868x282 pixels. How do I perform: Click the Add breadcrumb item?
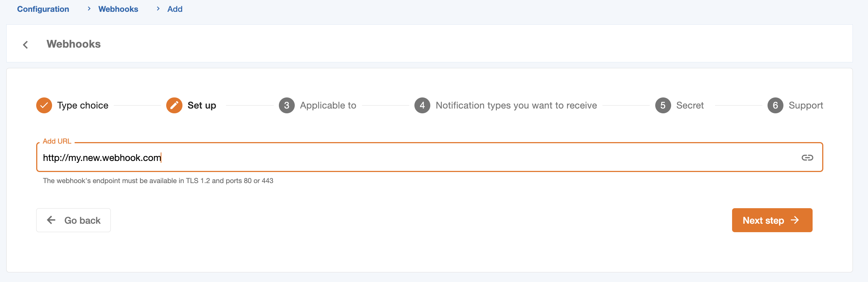pyautogui.click(x=175, y=9)
